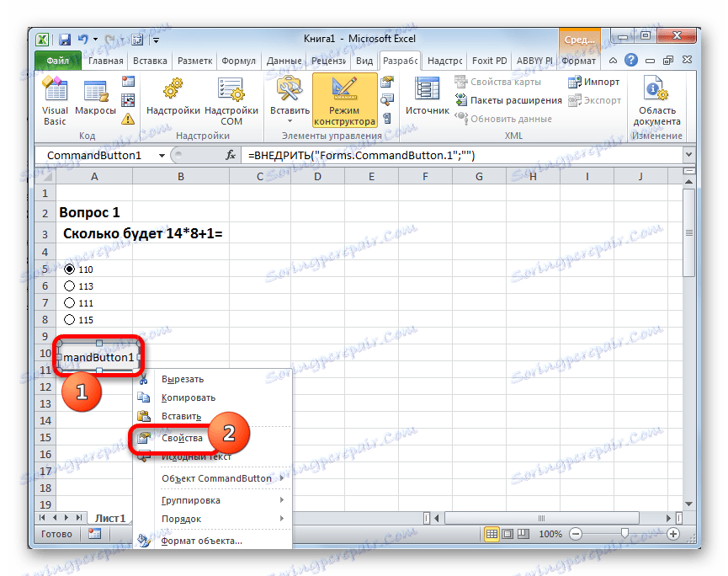Choose Копировать in context menu
This screenshot has width=728, height=576.
coord(213,397)
